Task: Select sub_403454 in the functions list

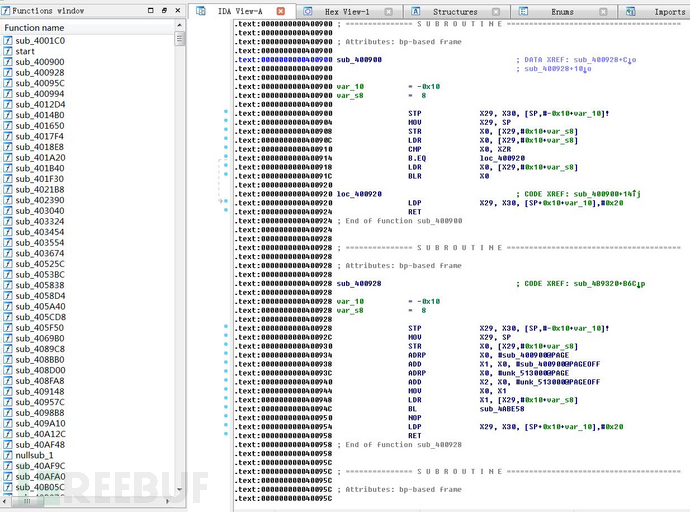Action: pos(40,232)
